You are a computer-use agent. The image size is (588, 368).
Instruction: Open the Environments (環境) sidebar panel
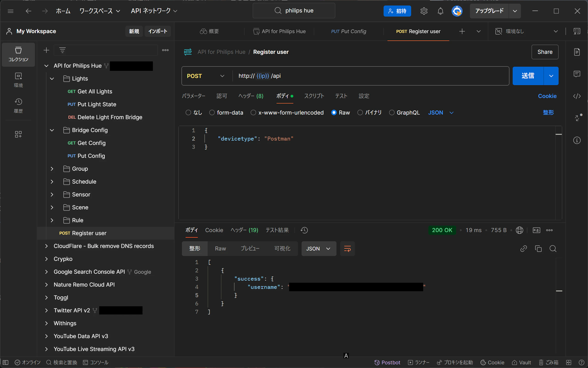[18, 80]
